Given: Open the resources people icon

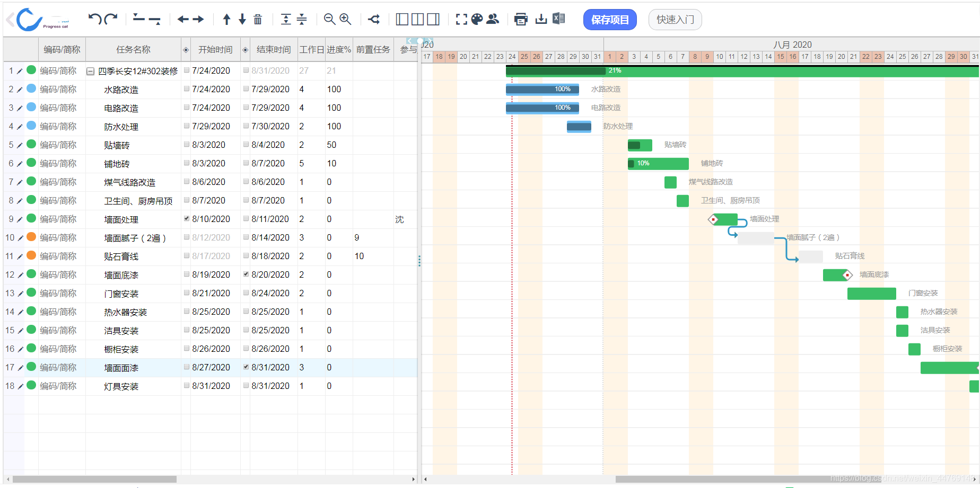Looking at the screenshot, I should pyautogui.click(x=493, y=19).
